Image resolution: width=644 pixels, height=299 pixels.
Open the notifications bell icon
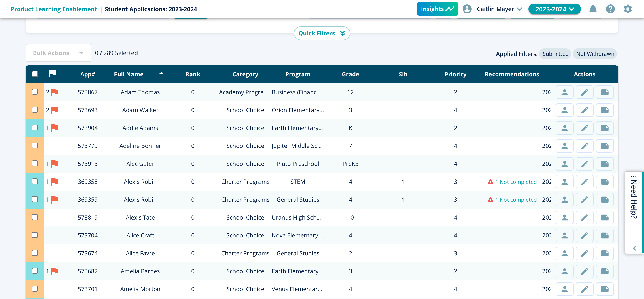pyautogui.click(x=593, y=9)
